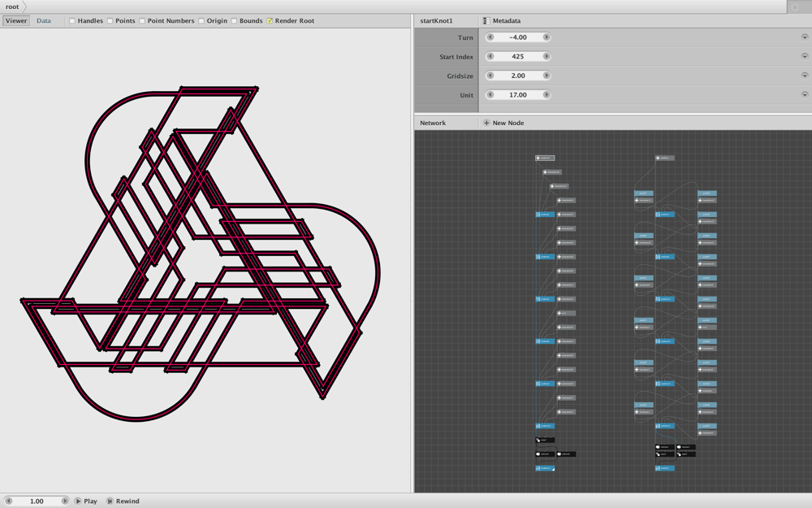Click the left arrow of the Gridsize field
Screen dimensions: 812x508
490,76
